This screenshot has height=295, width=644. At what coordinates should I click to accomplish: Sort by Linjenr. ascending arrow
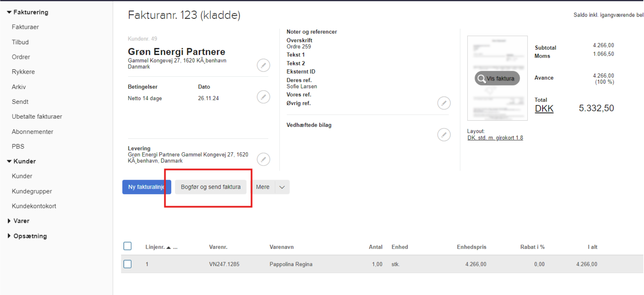click(168, 247)
